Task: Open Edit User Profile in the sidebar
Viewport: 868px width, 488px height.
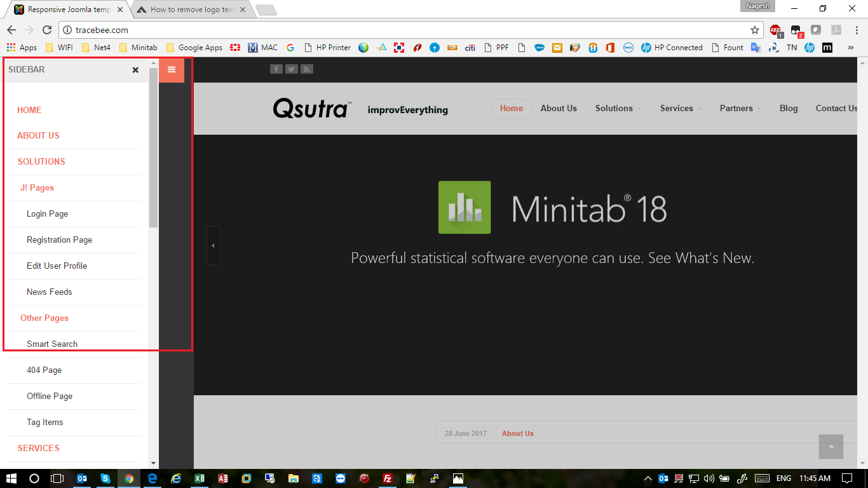Action: click(x=57, y=266)
